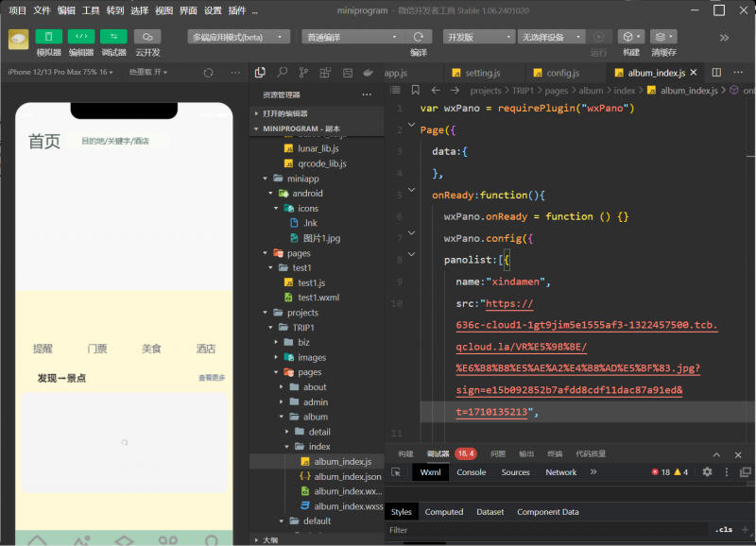Open resource manager more options ellipsis
This screenshot has width=756, height=546.
(367, 94)
